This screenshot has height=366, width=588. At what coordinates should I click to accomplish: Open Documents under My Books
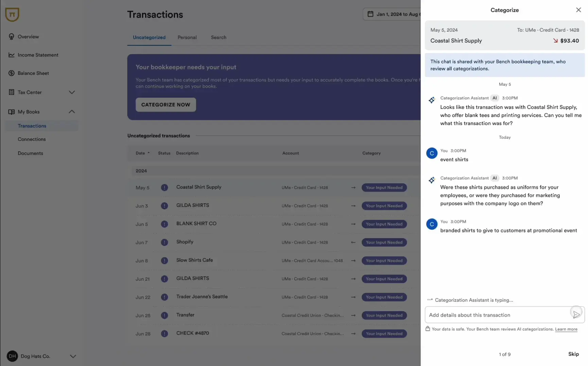click(30, 153)
